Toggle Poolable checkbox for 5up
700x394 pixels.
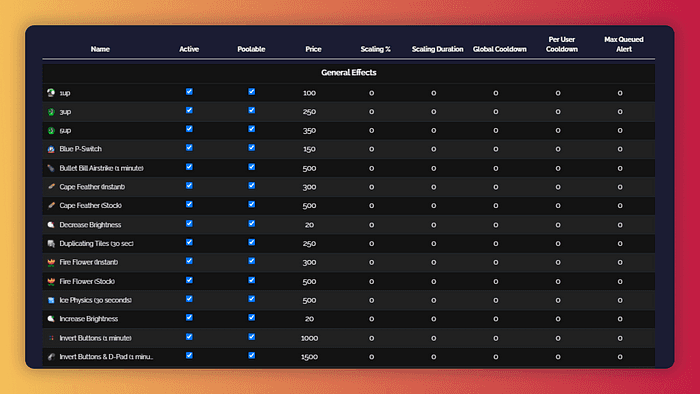click(252, 129)
